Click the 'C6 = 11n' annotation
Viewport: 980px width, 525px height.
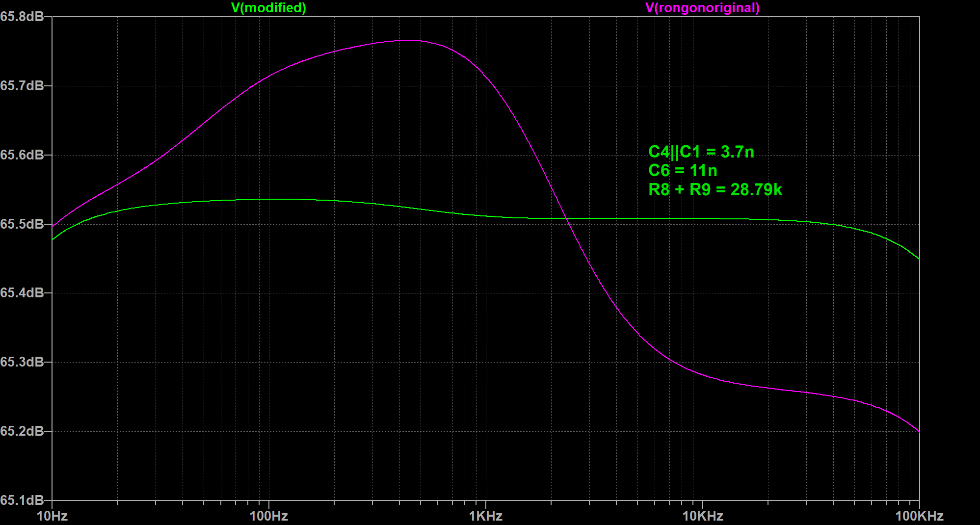tap(683, 171)
